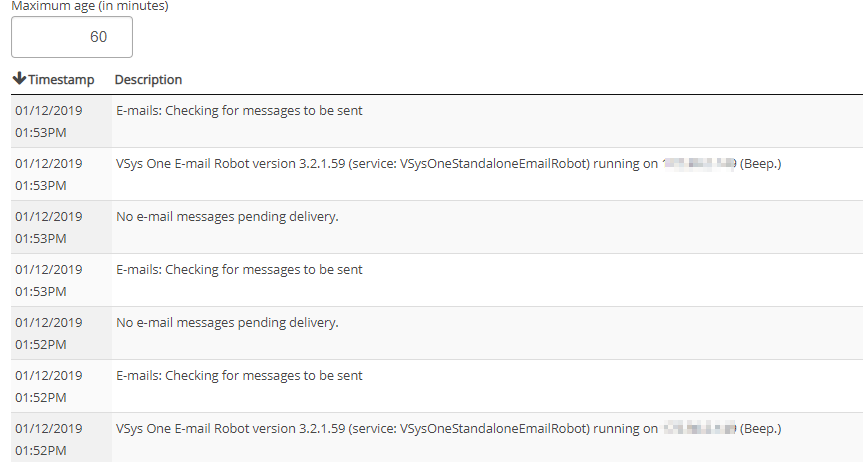Click the timestamp of the sixth log row
This screenshot has height=462, width=865.
[x=48, y=385]
